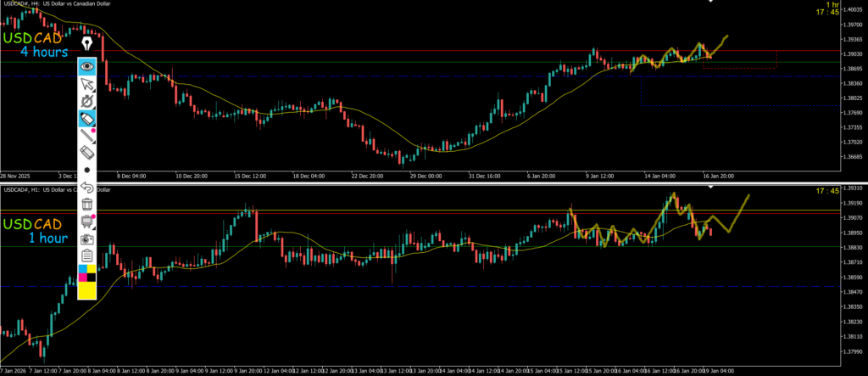Click the Epic Pen nib menu icon
The width and height of the screenshot is (868, 376).
tap(87, 43)
